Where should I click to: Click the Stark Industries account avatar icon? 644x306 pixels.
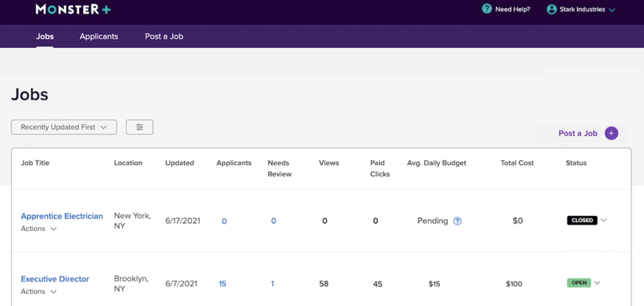pyautogui.click(x=551, y=9)
